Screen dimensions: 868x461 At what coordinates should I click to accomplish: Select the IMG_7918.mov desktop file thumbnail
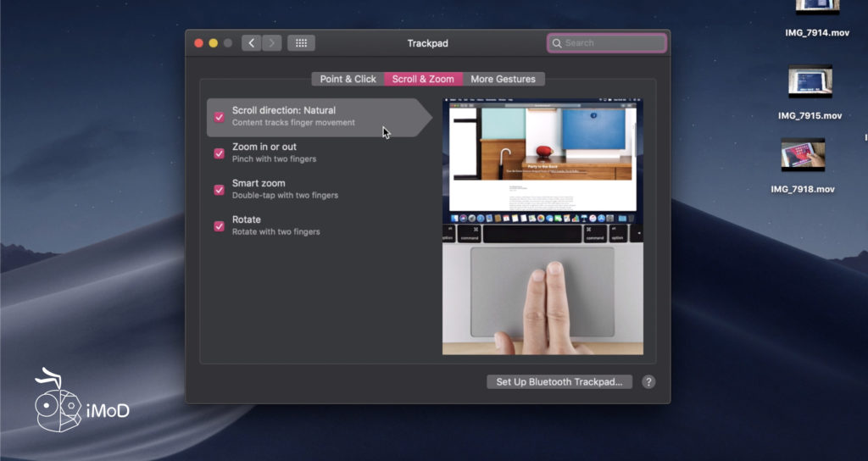click(x=804, y=154)
